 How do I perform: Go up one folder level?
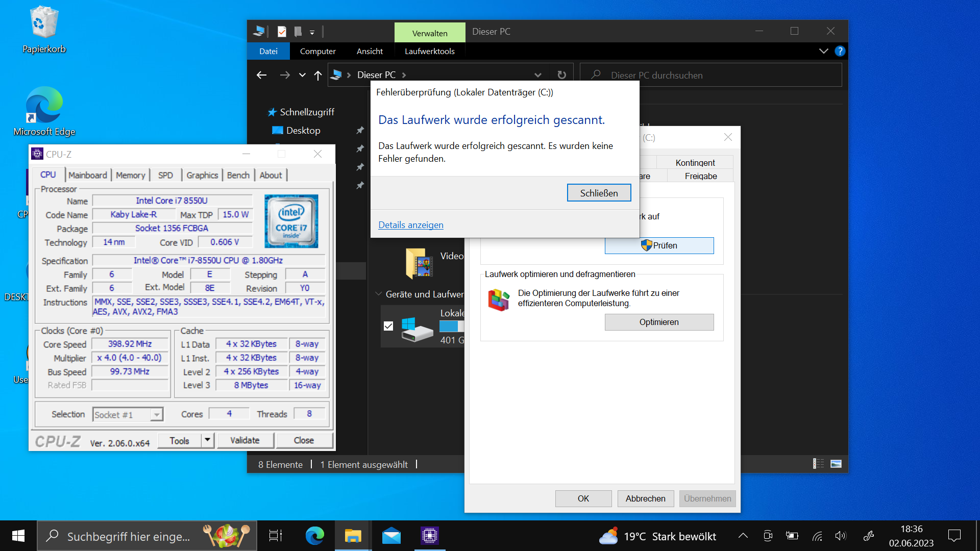tap(318, 75)
